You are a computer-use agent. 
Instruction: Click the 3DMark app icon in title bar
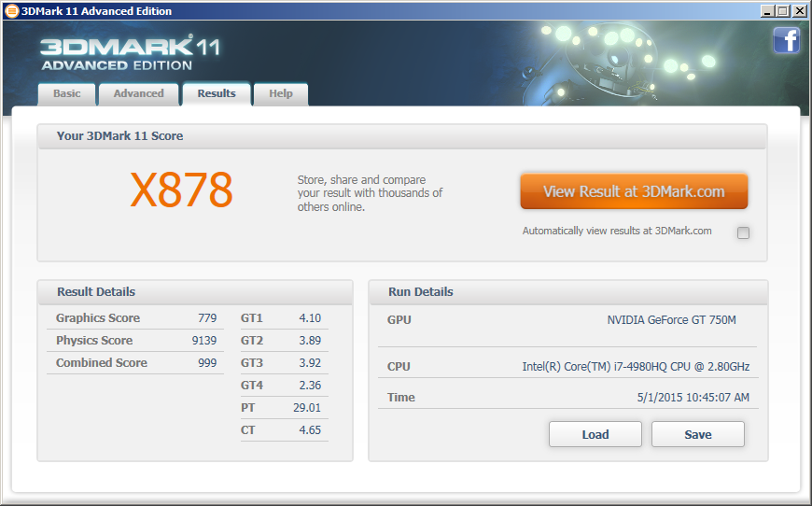pyautogui.click(x=11, y=11)
